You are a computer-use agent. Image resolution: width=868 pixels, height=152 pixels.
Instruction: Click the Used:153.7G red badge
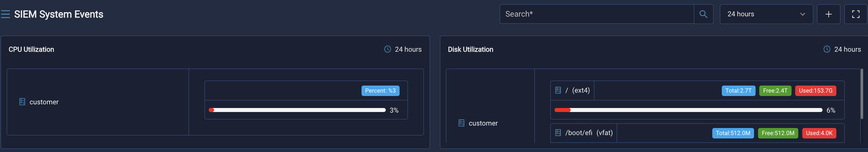(815, 90)
